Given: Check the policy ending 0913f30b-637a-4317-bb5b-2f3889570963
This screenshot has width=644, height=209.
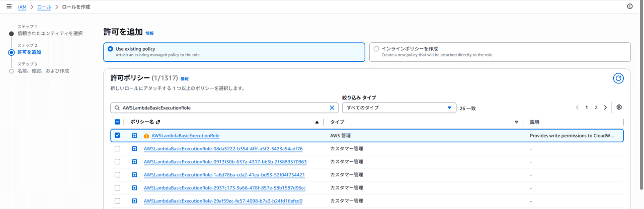Looking at the screenshot, I should click(117, 162).
